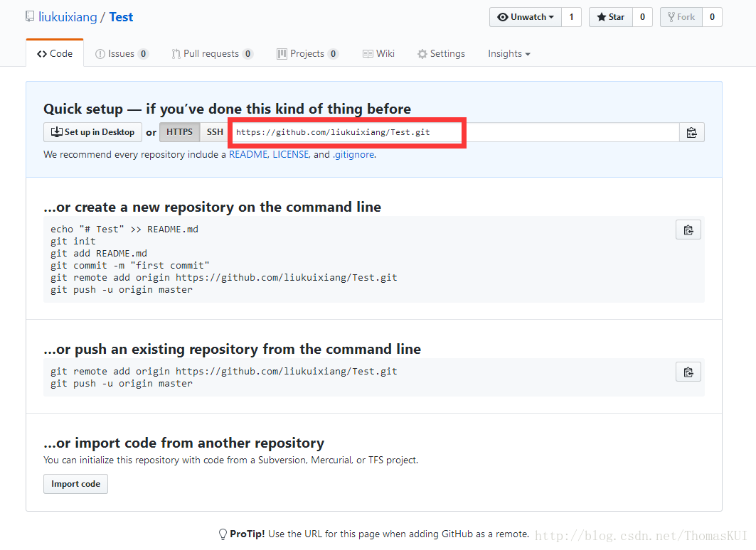Click '...or create a new repository' heading
Screen dimensions: 756x550
point(212,207)
